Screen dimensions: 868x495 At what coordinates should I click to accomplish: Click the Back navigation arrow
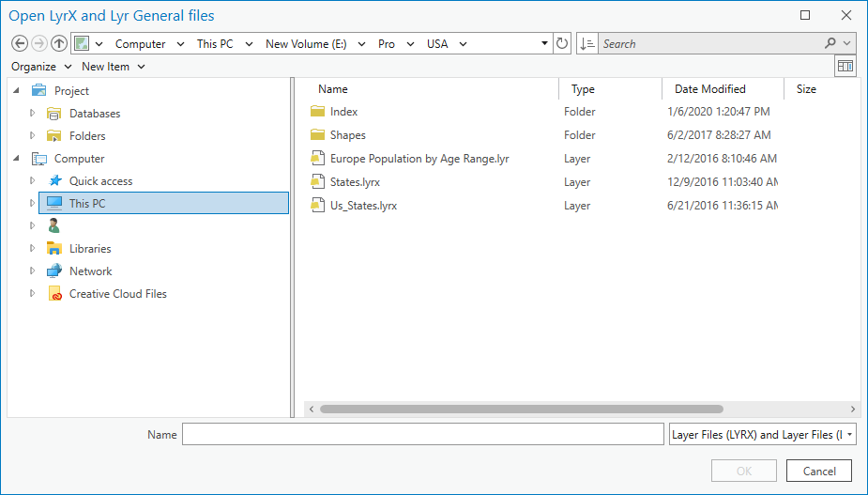click(20, 44)
